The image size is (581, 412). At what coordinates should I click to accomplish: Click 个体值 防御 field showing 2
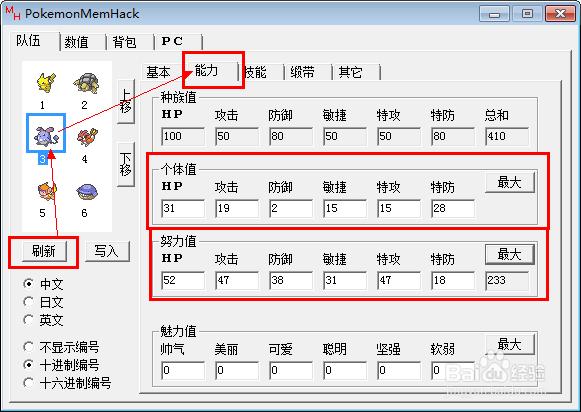(291, 208)
